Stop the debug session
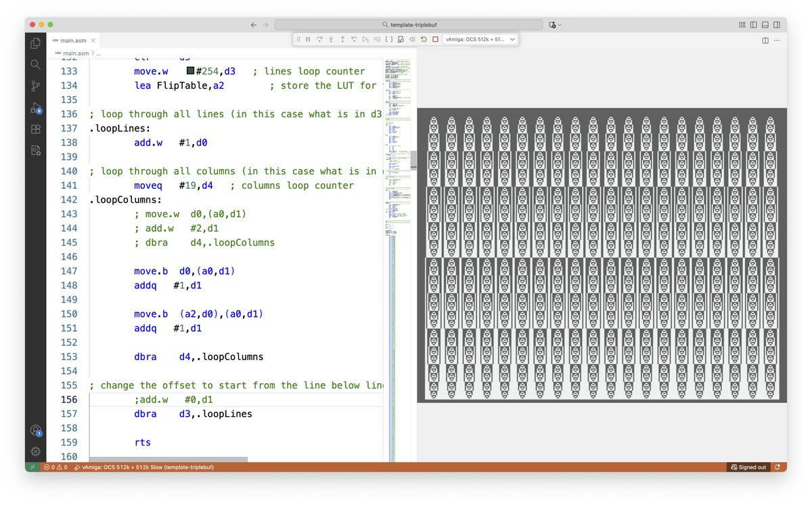 click(x=435, y=40)
